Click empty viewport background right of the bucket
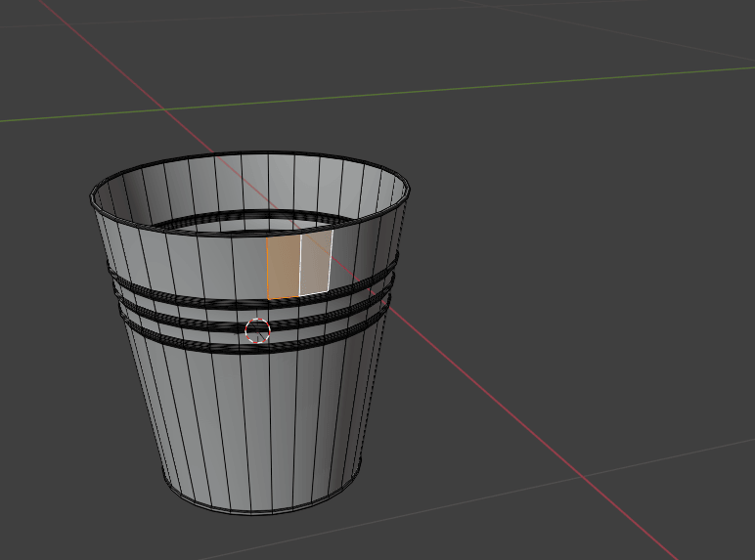The height and width of the screenshot is (560, 755). pos(587,244)
